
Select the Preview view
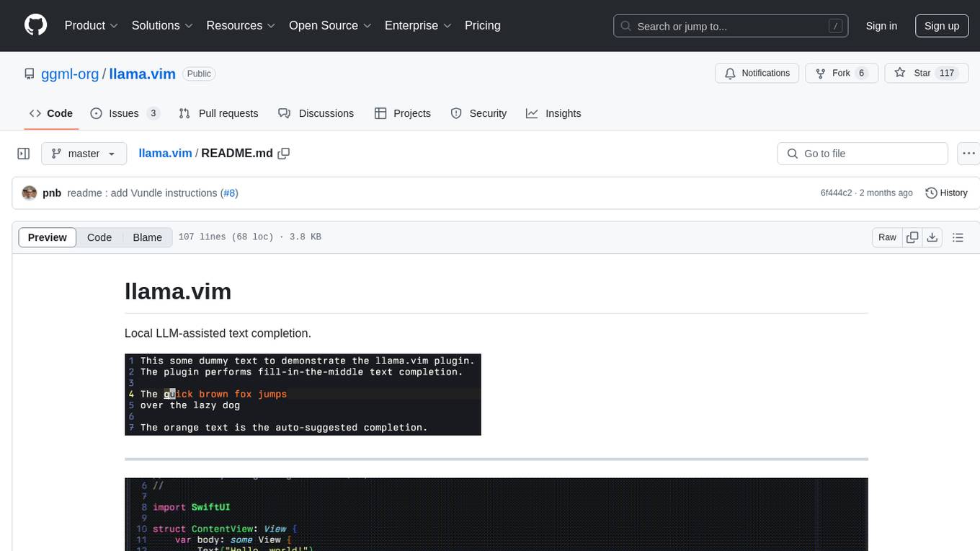(x=48, y=237)
